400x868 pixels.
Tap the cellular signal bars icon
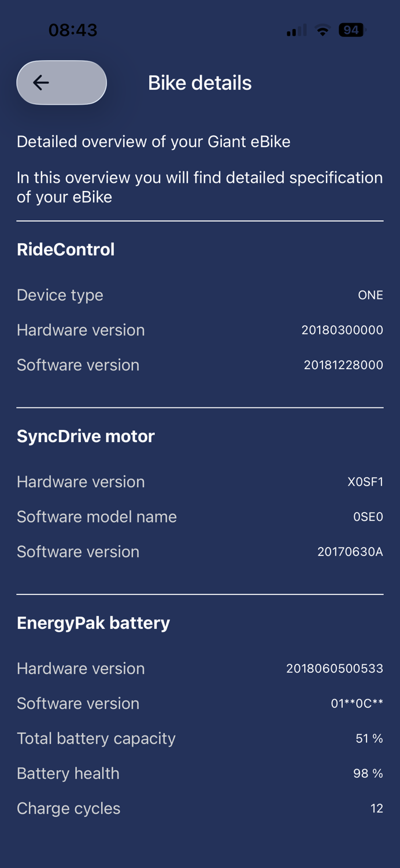pos(297,31)
